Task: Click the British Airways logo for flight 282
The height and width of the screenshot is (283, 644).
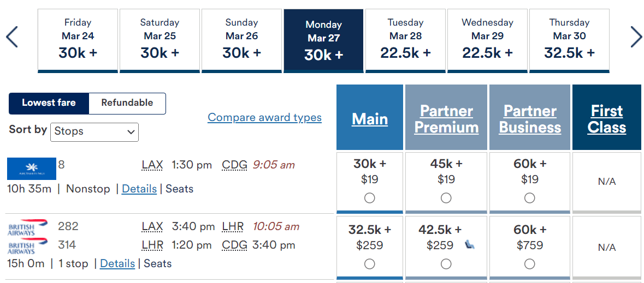Action: click(x=28, y=227)
